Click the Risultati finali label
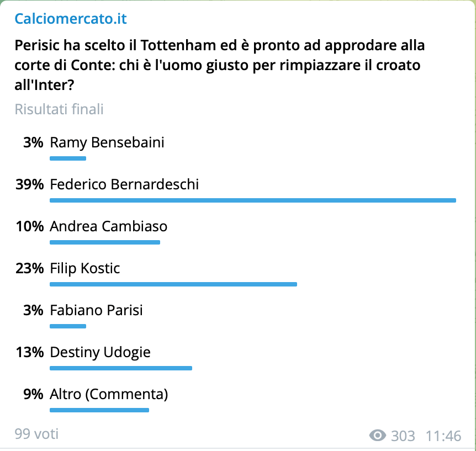476x451 pixels. [59, 109]
